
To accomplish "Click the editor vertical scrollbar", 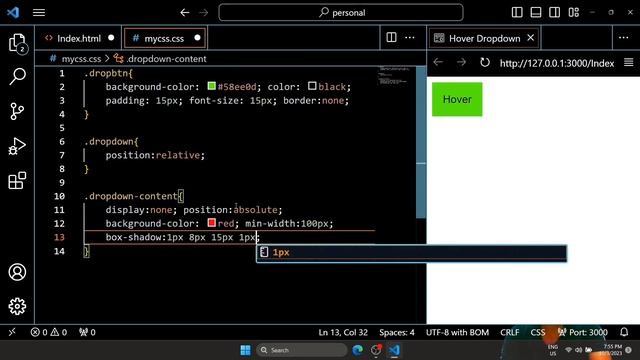I will click(x=421, y=143).
